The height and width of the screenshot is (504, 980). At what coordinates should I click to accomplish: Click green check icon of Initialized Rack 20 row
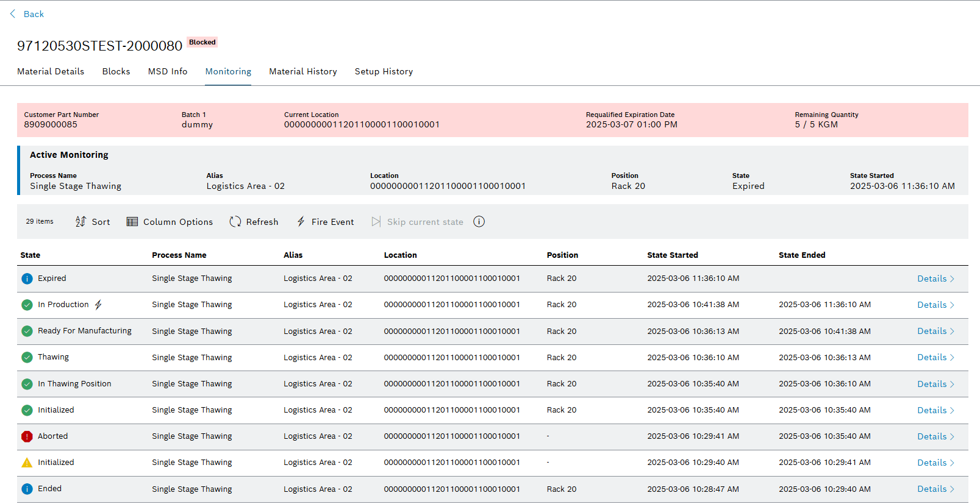27,410
